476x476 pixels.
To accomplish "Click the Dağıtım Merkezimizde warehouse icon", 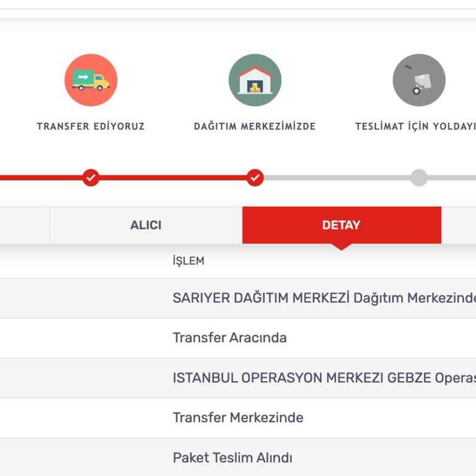I will point(255,80).
